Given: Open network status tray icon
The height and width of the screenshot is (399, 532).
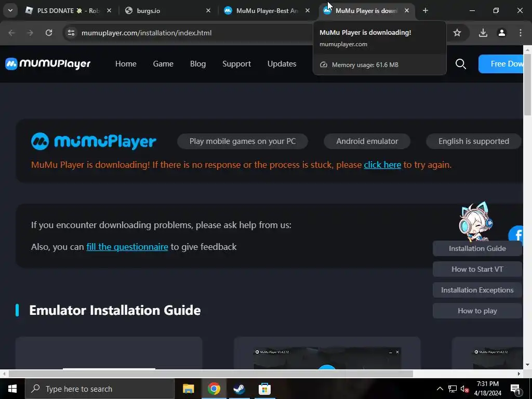Looking at the screenshot, I should [x=453, y=389].
